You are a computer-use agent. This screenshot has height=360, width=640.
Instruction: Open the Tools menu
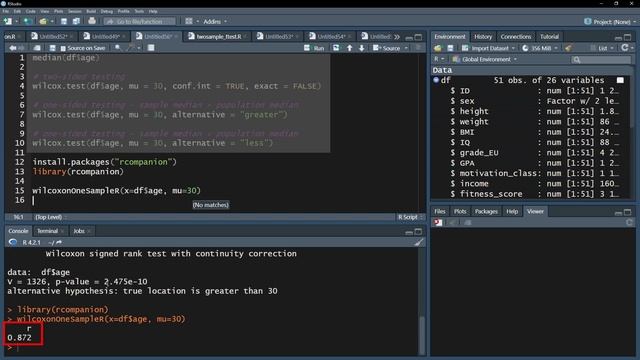(139, 11)
